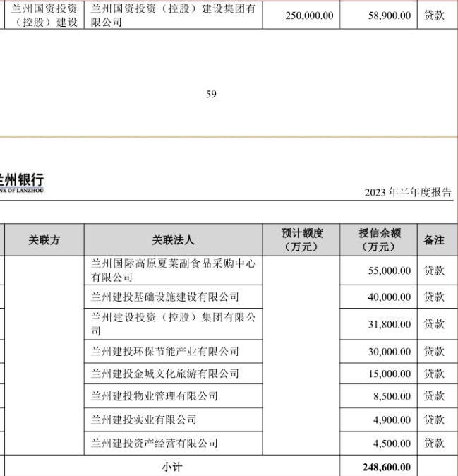This screenshot has height=476, width=458.
Task: Select 兰州建设投资（控股）集团有限公司 cell
Action: point(173,324)
